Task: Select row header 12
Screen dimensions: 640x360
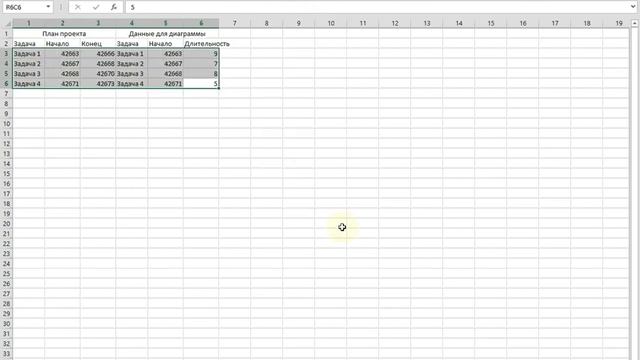Action: 6,144
